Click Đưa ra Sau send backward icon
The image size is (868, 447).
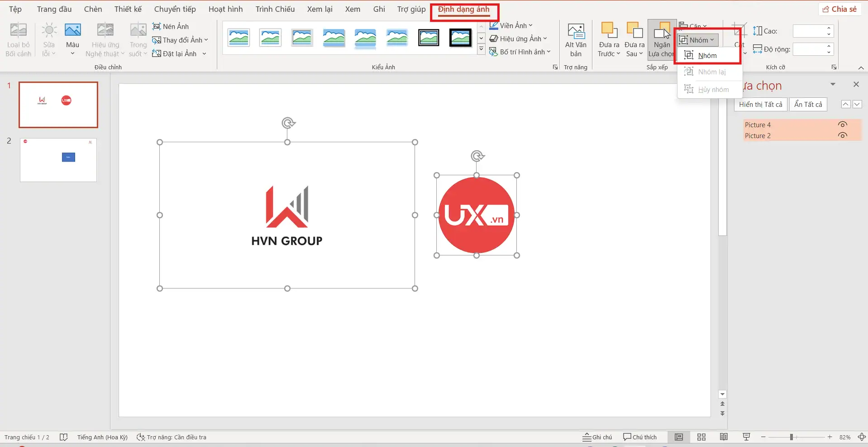coord(634,31)
